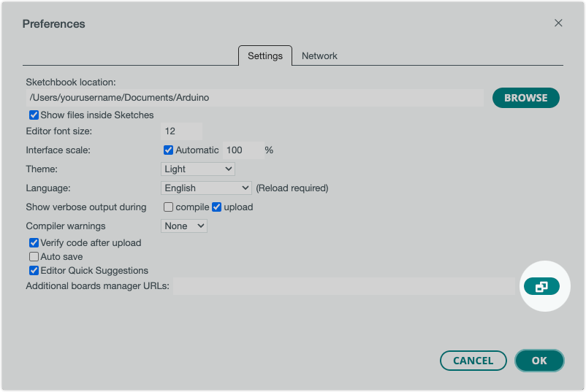Switch to the Network tab
This screenshot has width=586, height=392.
(x=319, y=56)
